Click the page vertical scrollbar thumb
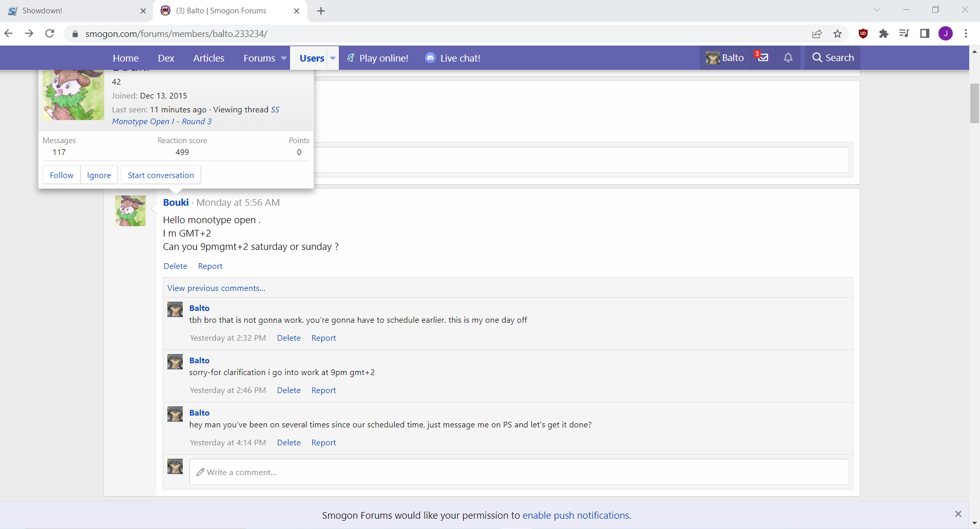 click(974, 103)
